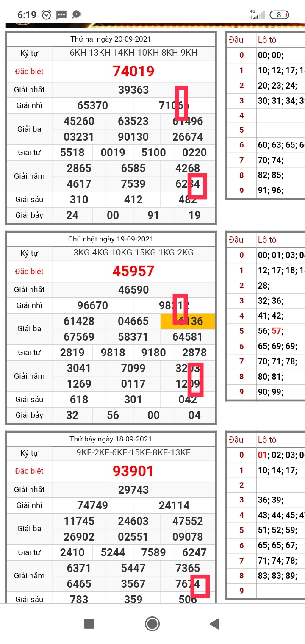This screenshot has width=305, height=644.
Task: Tap the "Đặc biệt" label for 20-09-2021
Action: point(29,71)
